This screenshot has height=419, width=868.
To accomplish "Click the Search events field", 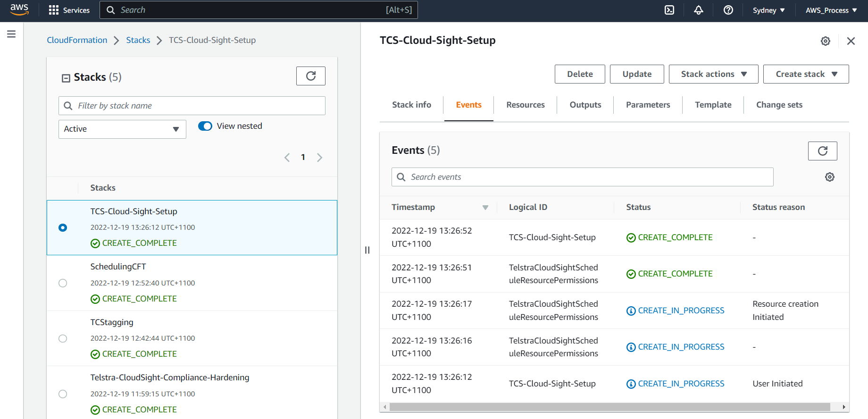I will (x=582, y=177).
